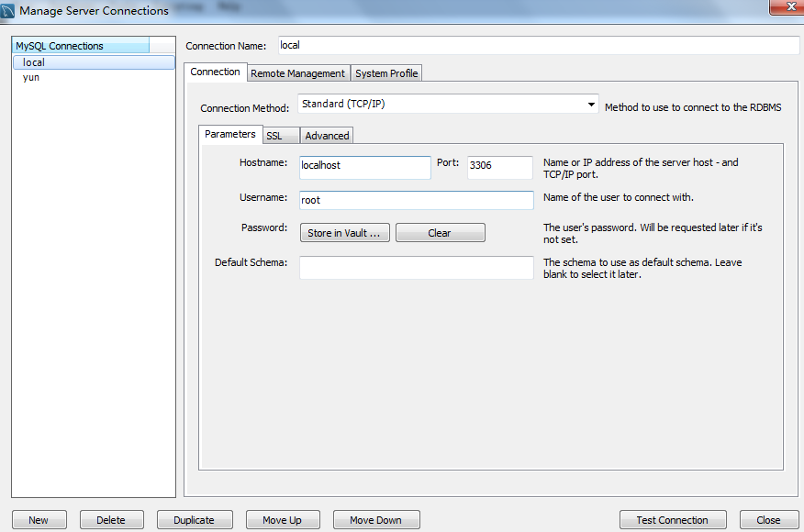
Task: Click the 'Name of the user to connect with.' text
Action: [x=619, y=197]
